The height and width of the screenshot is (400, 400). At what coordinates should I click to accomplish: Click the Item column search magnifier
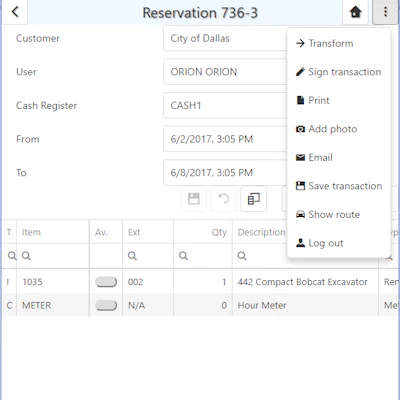(26, 256)
